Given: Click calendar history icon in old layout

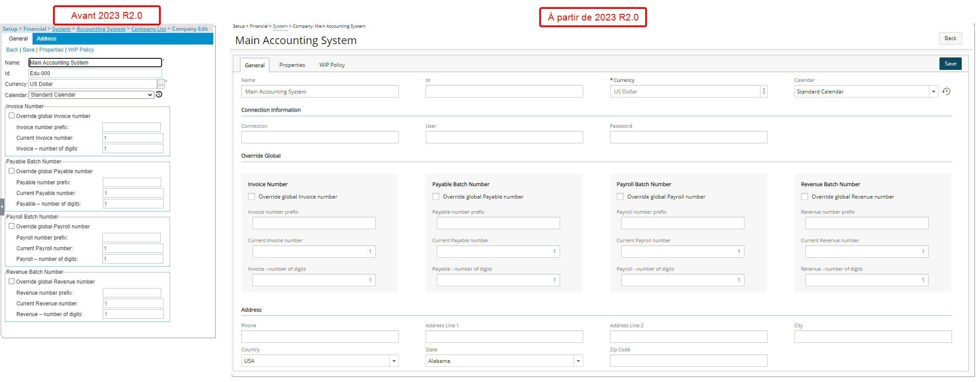Looking at the screenshot, I should pos(159,94).
